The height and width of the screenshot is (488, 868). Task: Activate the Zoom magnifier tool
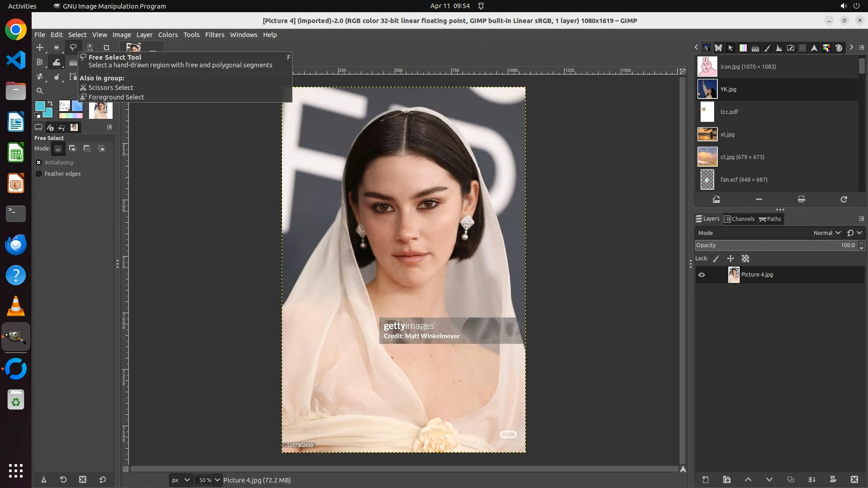(x=40, y=91)
